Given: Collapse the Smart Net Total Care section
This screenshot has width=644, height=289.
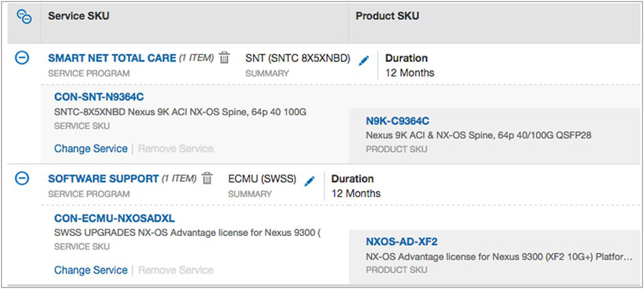Looking at the screenshot, I should click(x=22, y=58).
